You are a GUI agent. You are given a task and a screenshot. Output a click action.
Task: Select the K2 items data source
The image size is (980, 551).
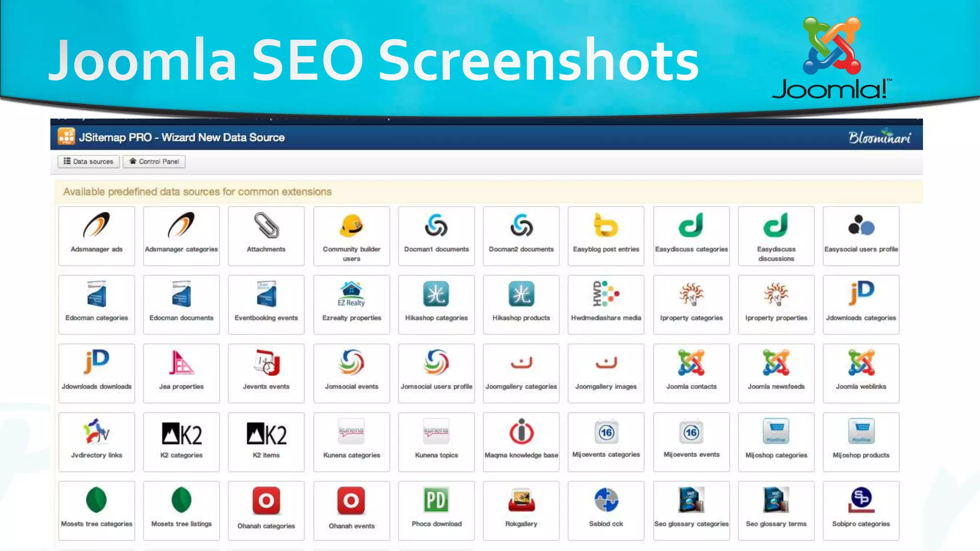click(266, 441)
